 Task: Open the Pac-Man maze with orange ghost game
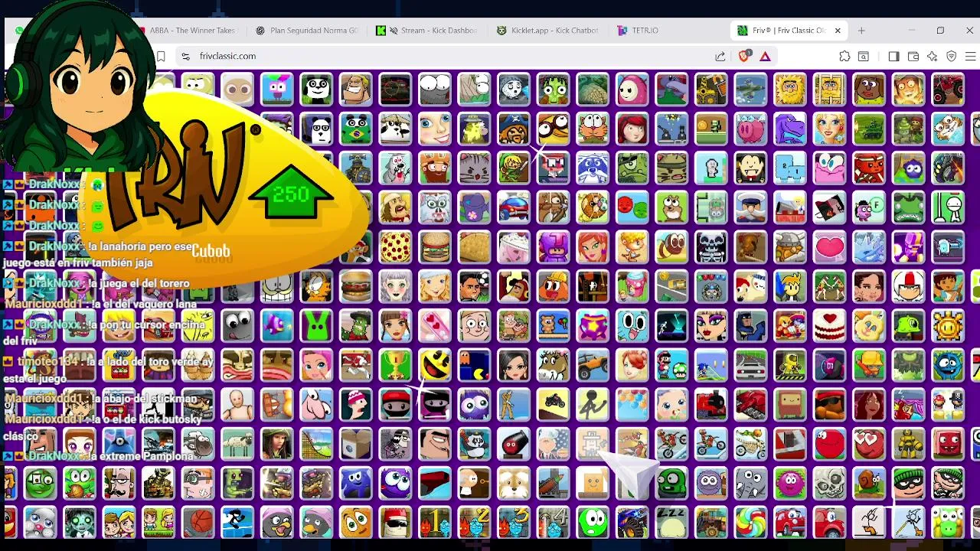[474, 365]
